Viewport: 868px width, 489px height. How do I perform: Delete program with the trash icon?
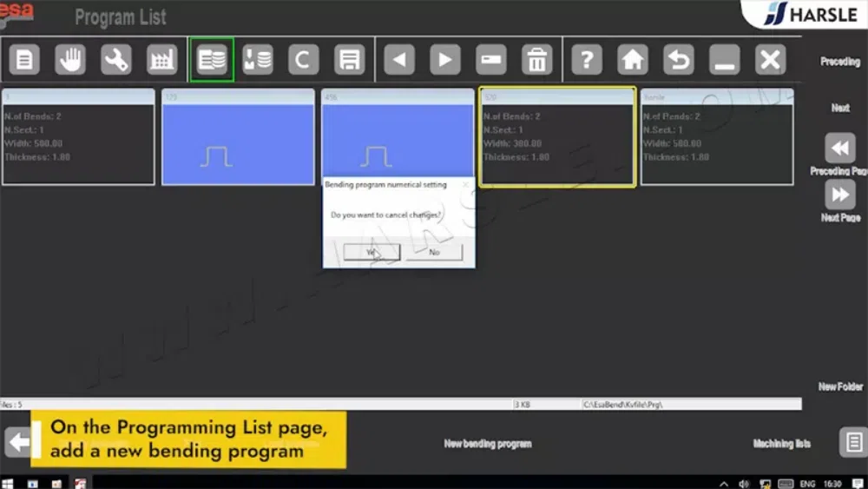tap(537, 59)
